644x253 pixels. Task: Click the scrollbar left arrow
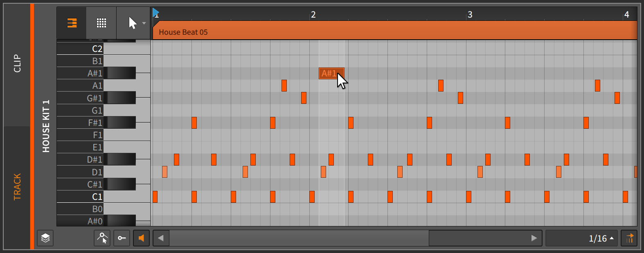pyautogui.click(x=161, y=238)
